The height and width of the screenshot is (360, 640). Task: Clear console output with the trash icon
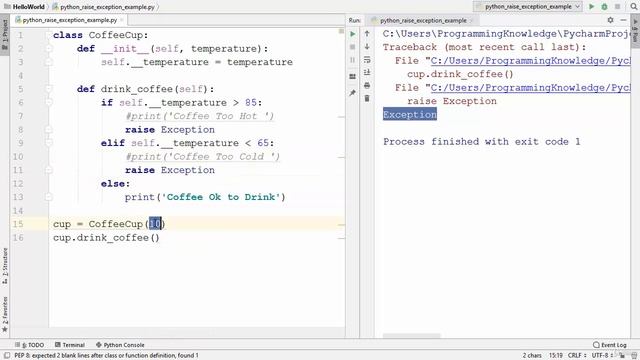(367, 98)
